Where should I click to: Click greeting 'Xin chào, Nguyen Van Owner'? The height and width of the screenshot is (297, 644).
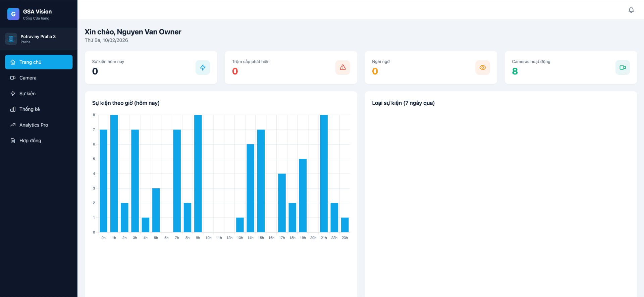[133, 32]
